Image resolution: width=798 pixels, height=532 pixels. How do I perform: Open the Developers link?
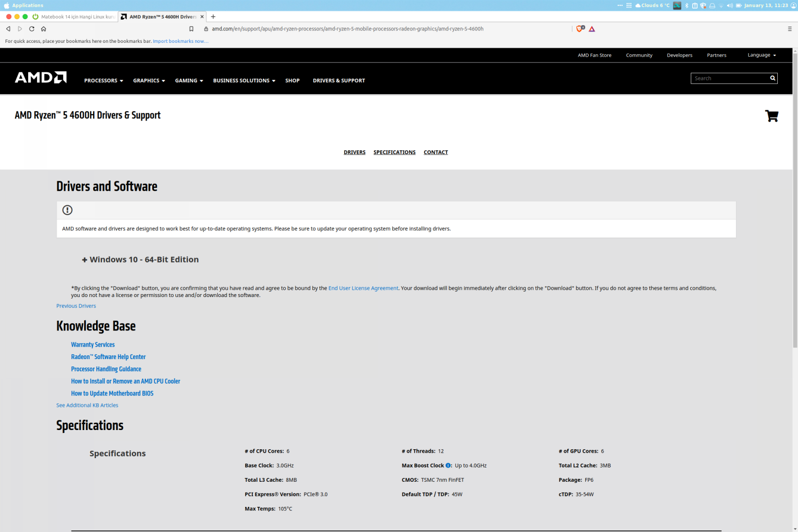pyautogui.click(x=680, y=55)
